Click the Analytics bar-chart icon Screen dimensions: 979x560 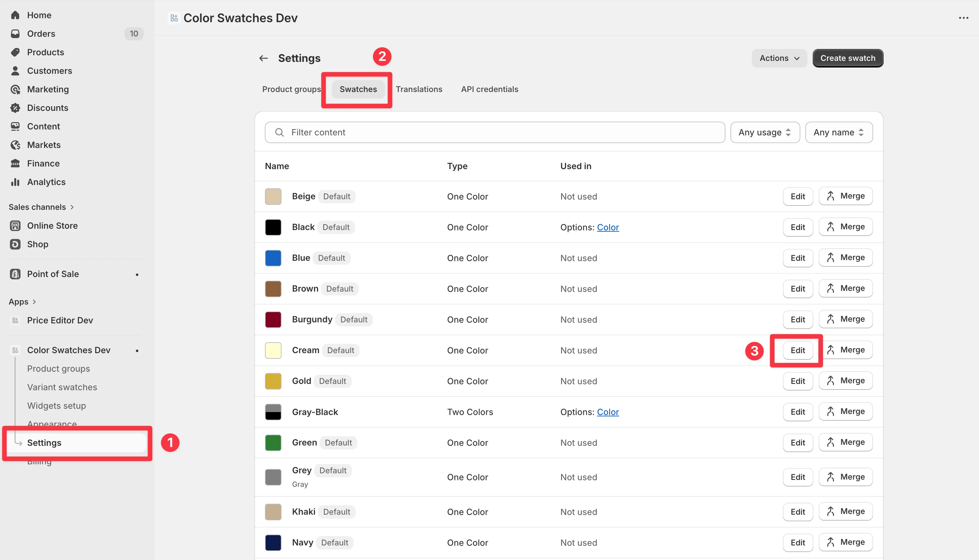(x=15, y=182)
